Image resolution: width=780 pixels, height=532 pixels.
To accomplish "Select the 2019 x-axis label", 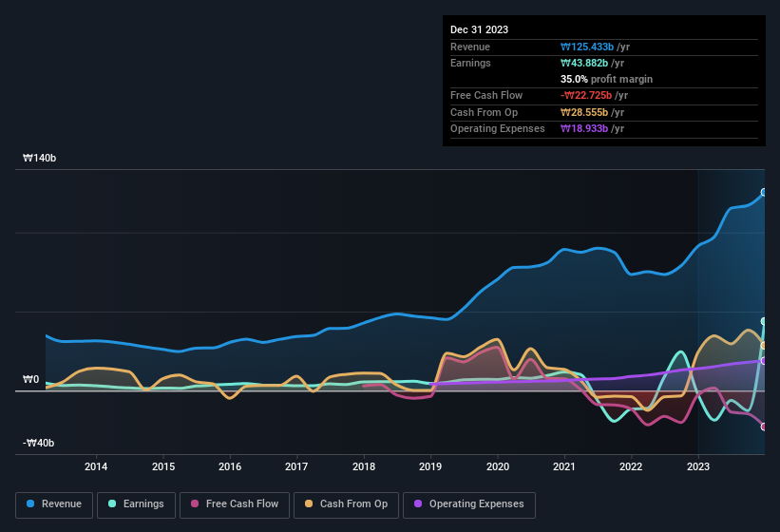I will (x=430, y=466).
